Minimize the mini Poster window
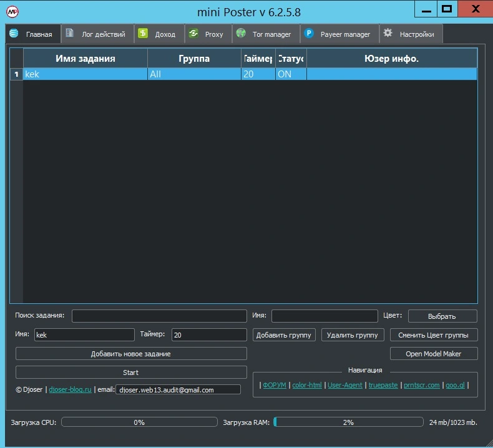 [426, 9]
